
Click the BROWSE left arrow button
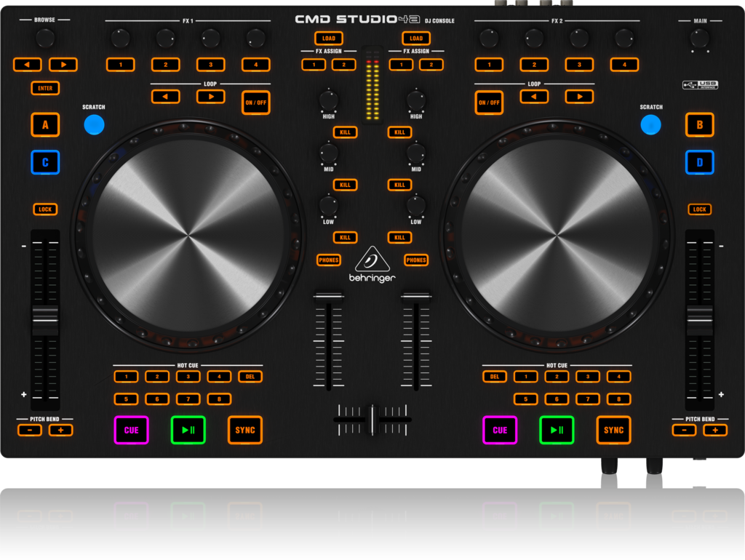click(27, 65)
